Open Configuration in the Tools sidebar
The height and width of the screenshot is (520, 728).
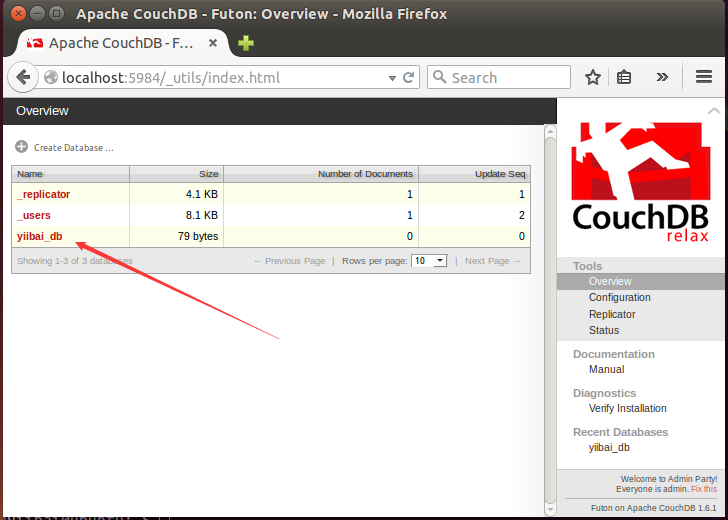point(619,298)
